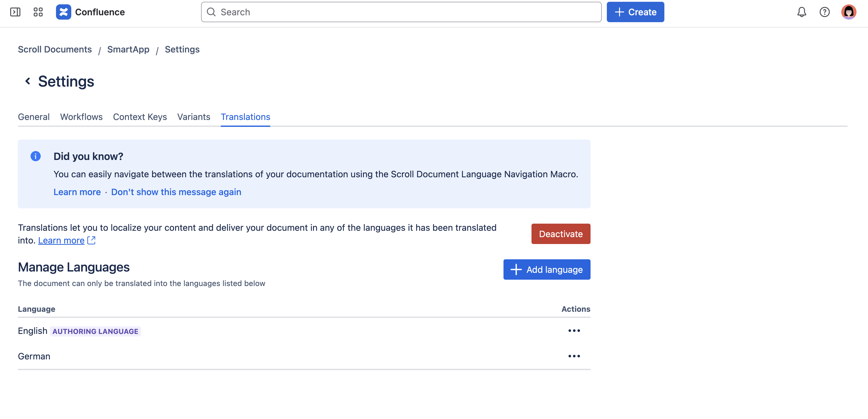Open the Context Keys tab
The width and height of the screenshot is (868, 419).
(x=140, y=117)
